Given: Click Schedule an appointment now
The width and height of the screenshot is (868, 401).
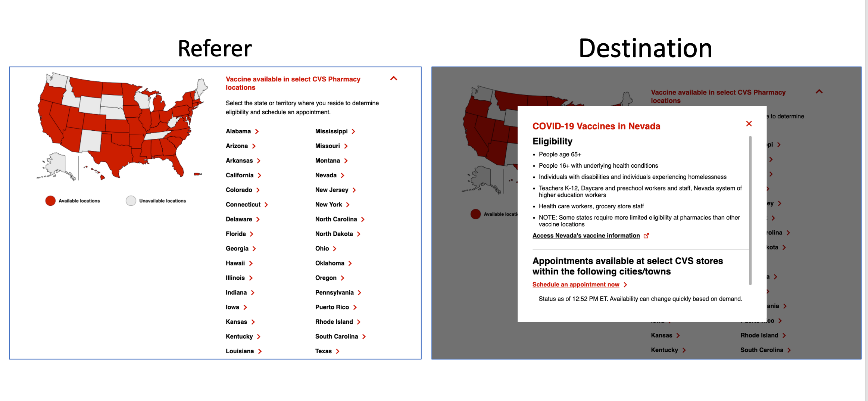Looking at the screenshot, I should point(576,285).
